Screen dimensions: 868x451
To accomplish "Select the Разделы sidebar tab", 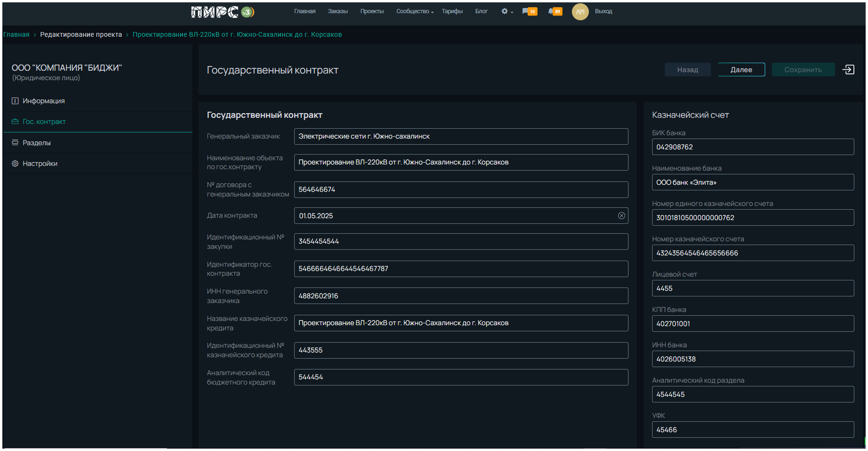I will point(98,142).
